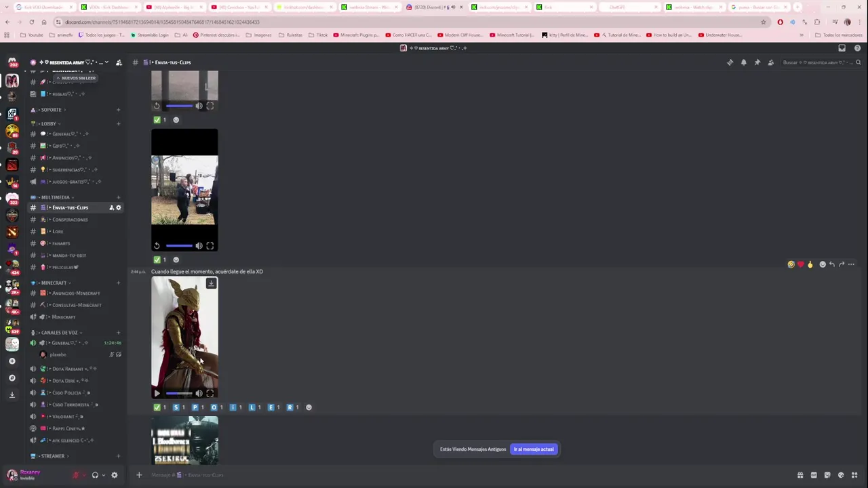Screen dimensions: 868x488
Task: Open the Inbox icon at top right
Action: pos(842,48)
